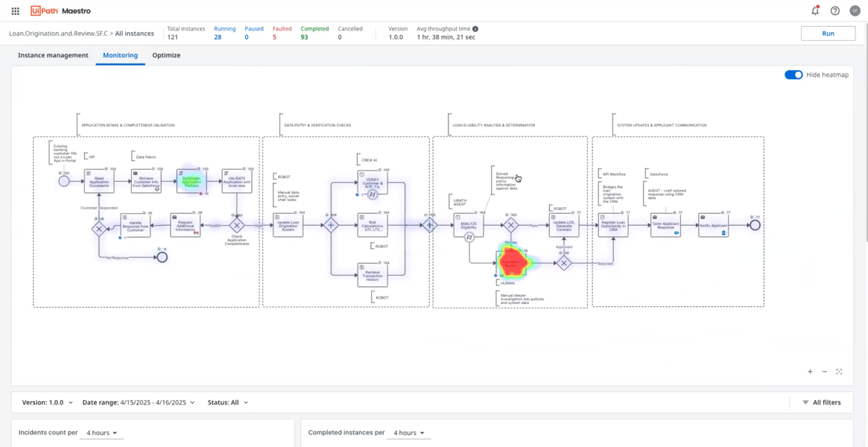868x447 pixels.
Task: Select the parallel join gateway before ANALYZE Eligibility
Action: (429, 225)
